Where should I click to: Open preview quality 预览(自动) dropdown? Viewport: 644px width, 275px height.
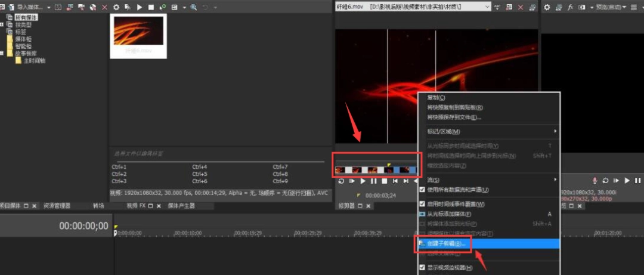pyautogui.click(x=611, y=7)
